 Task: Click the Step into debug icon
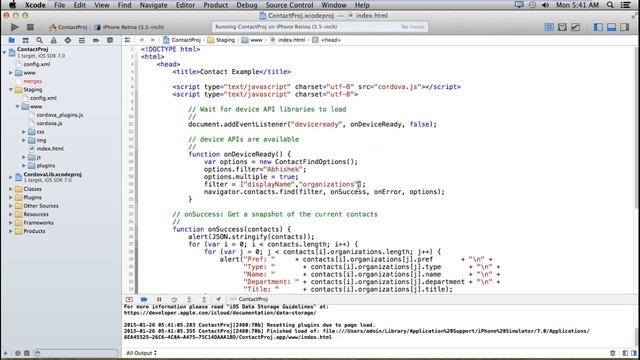click(189, 299)
